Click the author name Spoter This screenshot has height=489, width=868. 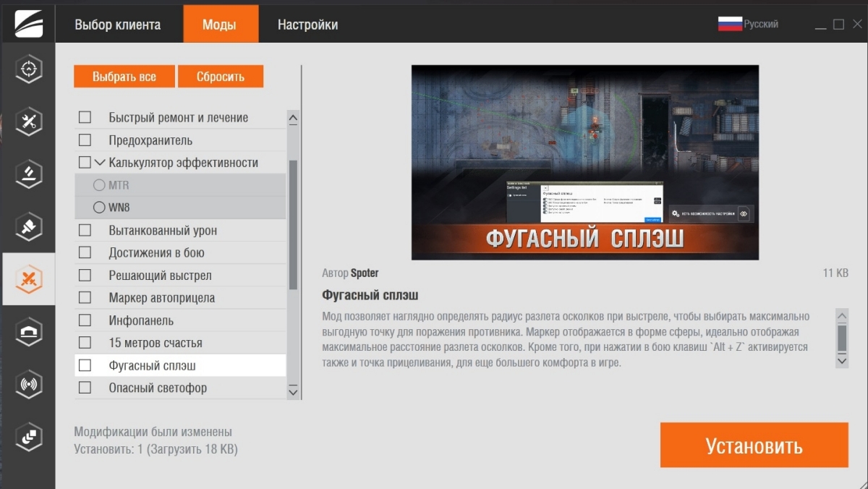click(365, 273)
